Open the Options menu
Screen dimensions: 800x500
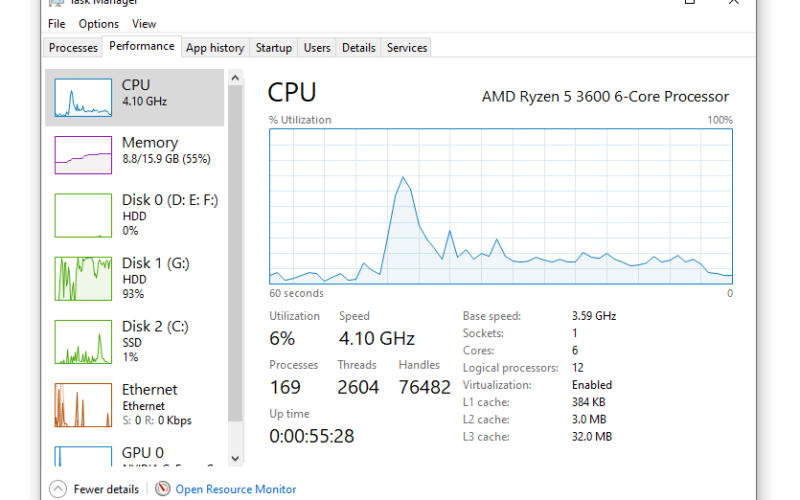point(98,24)
